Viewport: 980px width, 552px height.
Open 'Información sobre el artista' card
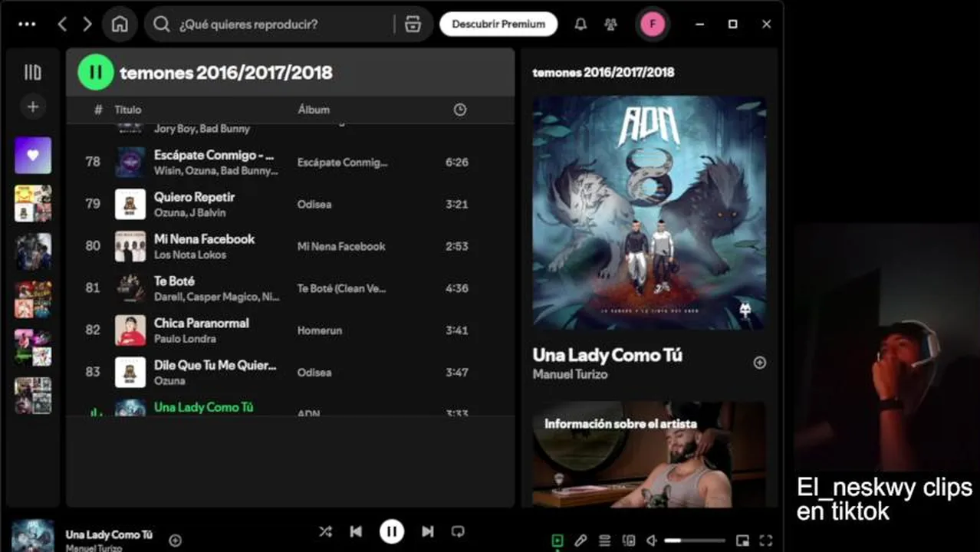tap(649, 454)
